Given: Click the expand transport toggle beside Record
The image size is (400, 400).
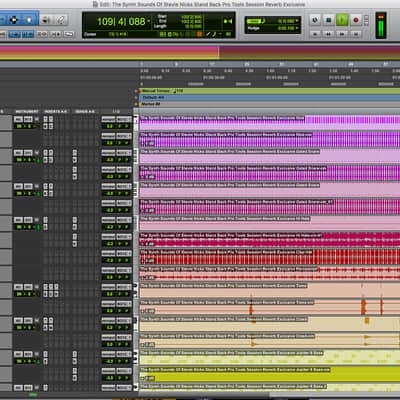Looking at the screenshot, I should tap(366, 20).
